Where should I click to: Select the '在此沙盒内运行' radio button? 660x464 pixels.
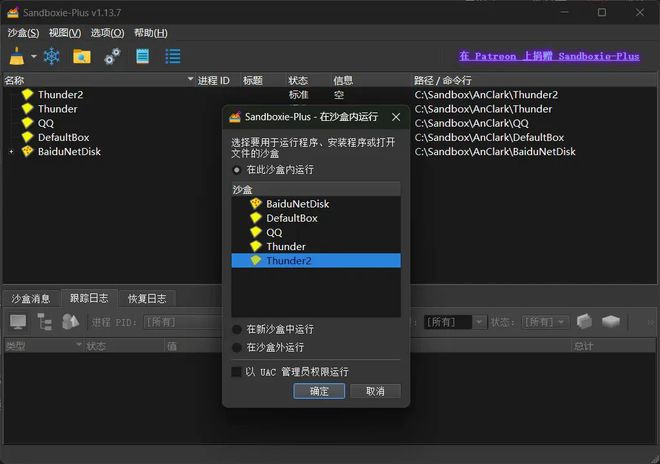click(237, 170)
